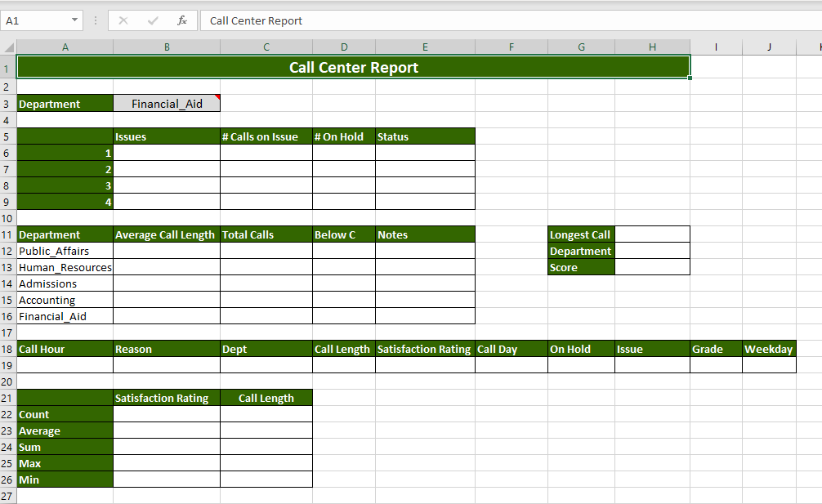
Task: Click the Issue header in row 18
Action: tap(652, 349)
